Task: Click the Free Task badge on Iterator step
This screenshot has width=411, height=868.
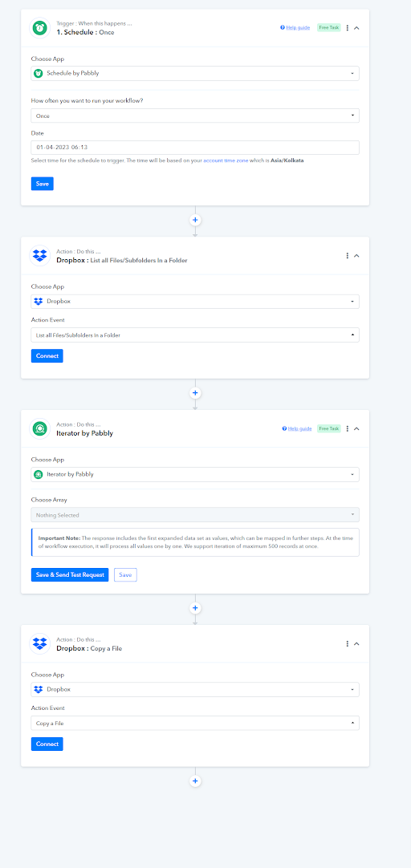Action: point(328,428)
